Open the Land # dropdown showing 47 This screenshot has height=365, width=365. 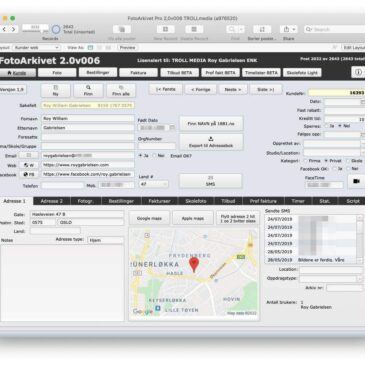153,184
